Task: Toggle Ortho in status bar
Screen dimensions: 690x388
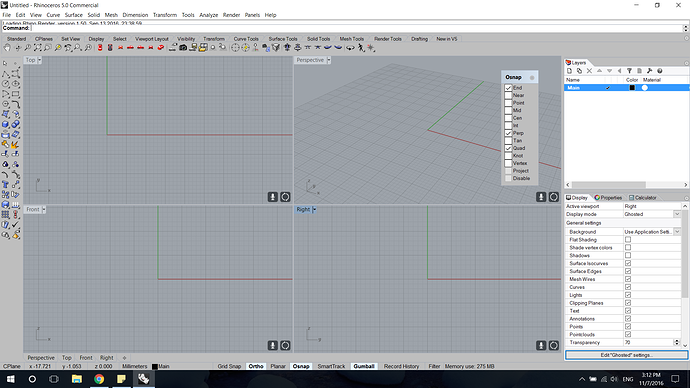Action: coord(256,366)
